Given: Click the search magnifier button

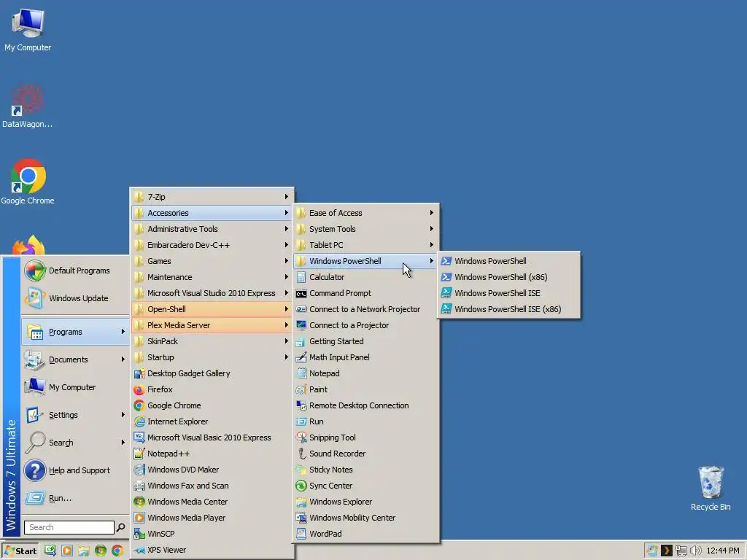Looking at the screenshot, I should [x=121, y=527].
